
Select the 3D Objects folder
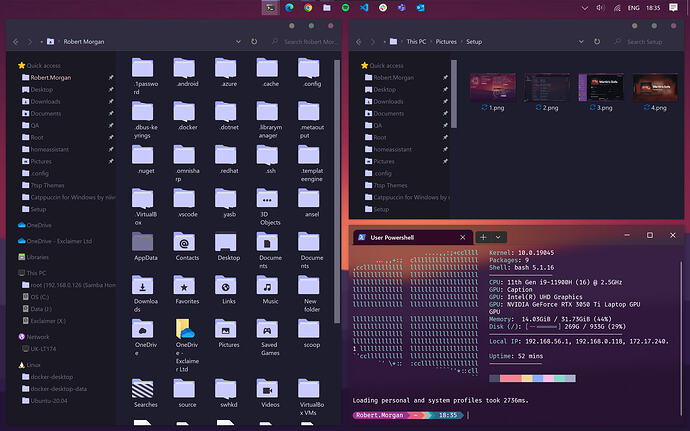point(268,207)
